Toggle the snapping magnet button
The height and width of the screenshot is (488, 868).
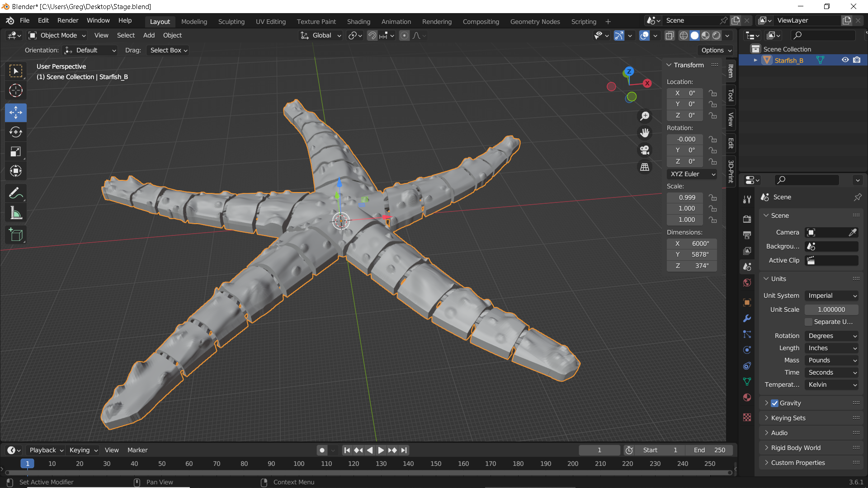tap(372, 35)
